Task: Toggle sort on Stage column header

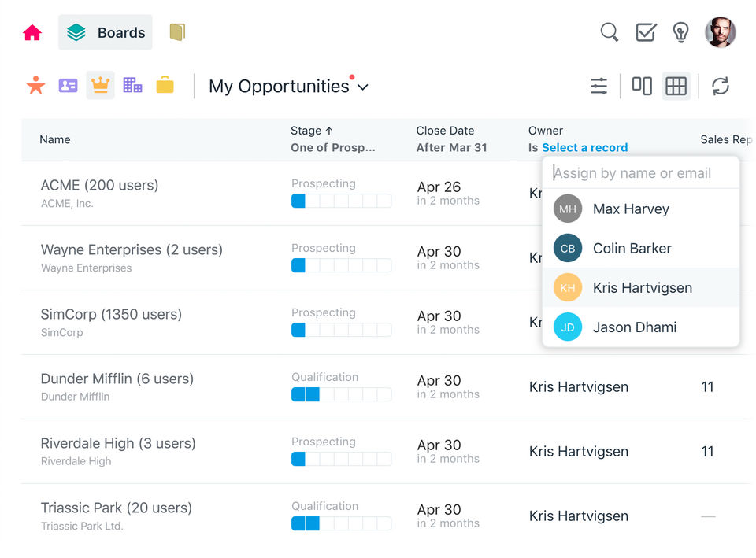Action: 312,131
